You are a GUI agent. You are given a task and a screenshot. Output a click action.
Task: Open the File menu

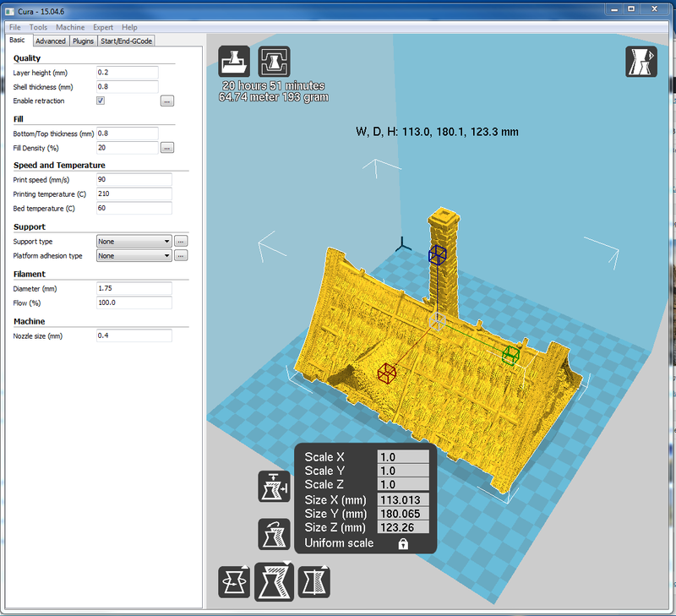[14, 27]
